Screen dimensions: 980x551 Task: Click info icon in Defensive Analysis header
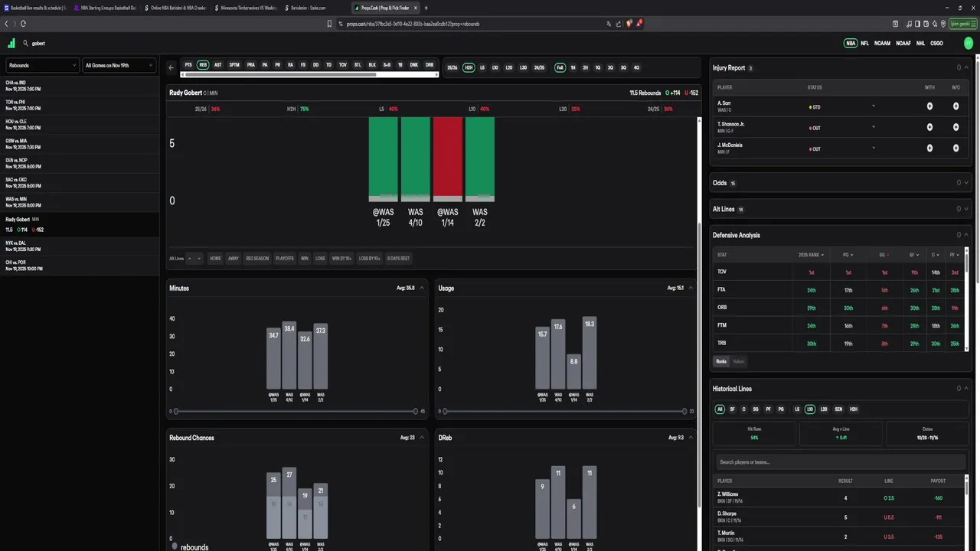point(959,235)
